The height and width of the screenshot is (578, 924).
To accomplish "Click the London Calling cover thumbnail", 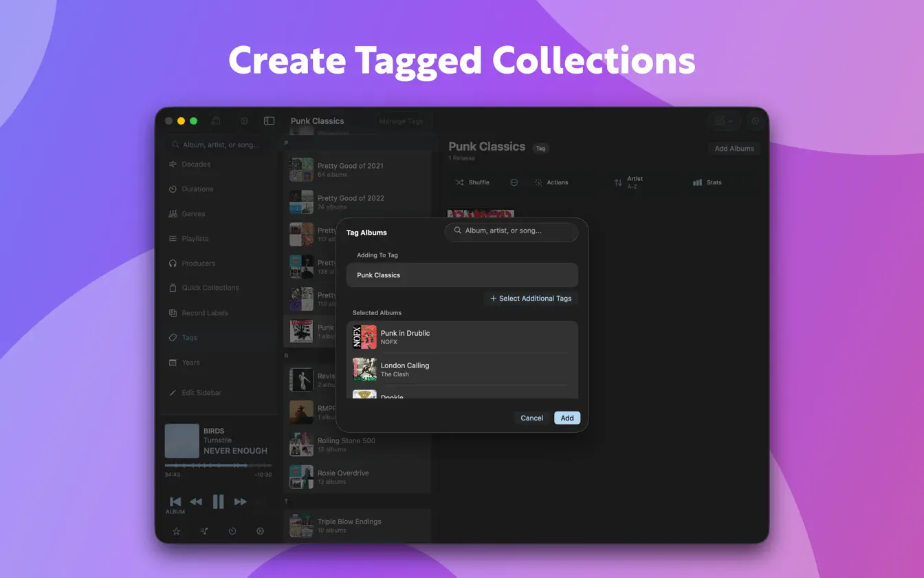I will pos(364,370).
